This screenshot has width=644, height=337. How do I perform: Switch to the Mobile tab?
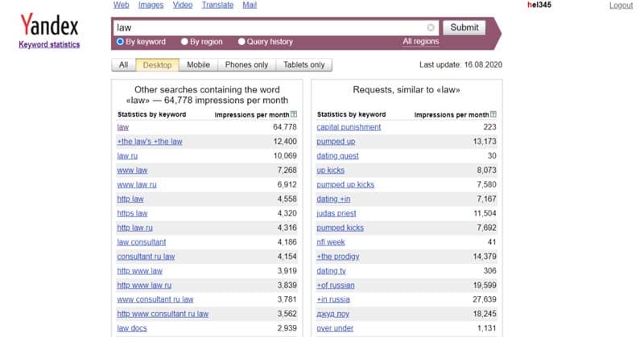tap(198, 65)
